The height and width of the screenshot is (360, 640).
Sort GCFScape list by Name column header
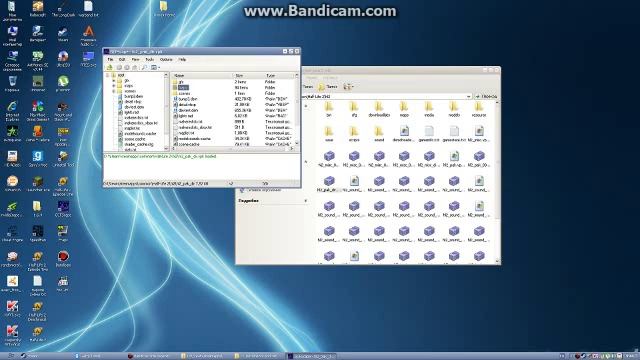pos(202,76)
